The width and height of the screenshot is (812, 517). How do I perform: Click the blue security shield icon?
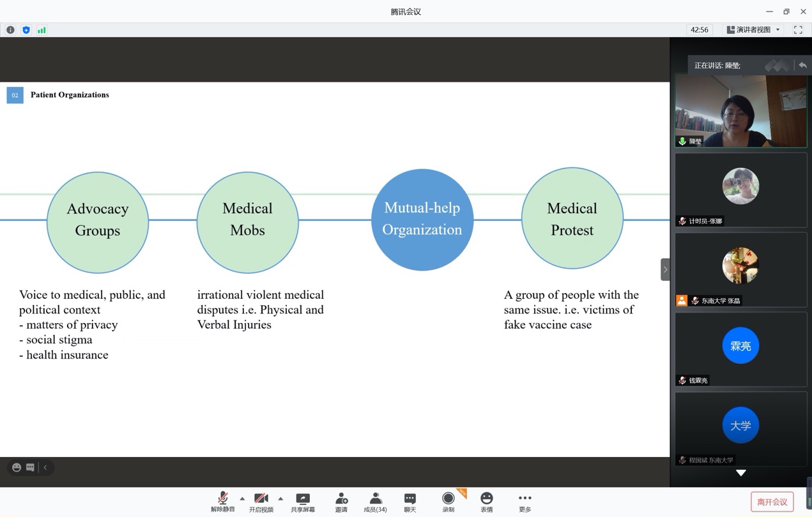(x=26, y=30)
